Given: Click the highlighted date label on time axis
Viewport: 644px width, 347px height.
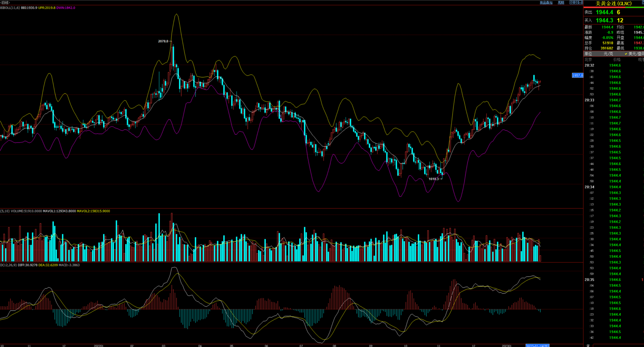Looking at the screenshot, I should point(537,345).
